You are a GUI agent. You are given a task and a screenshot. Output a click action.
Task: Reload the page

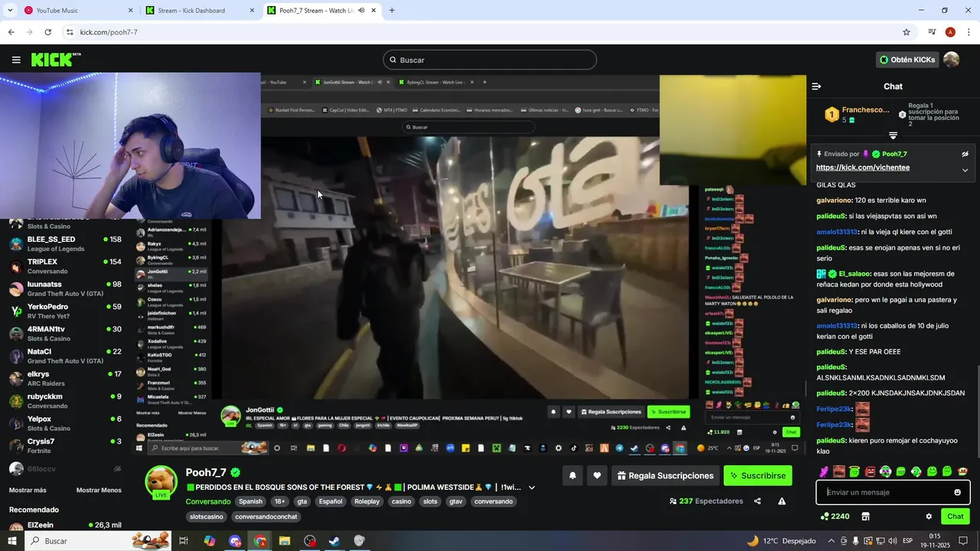click(x=47, y=32)
